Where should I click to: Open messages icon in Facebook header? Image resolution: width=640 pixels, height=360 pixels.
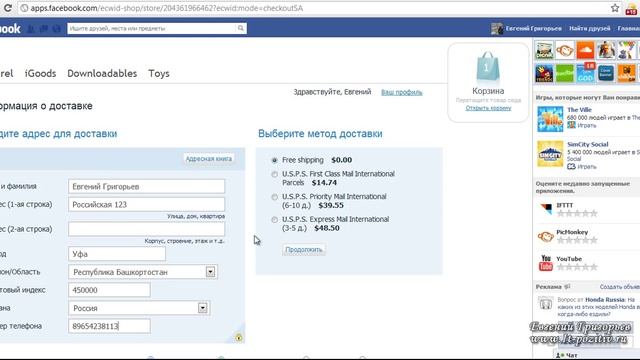click(44, 29)
